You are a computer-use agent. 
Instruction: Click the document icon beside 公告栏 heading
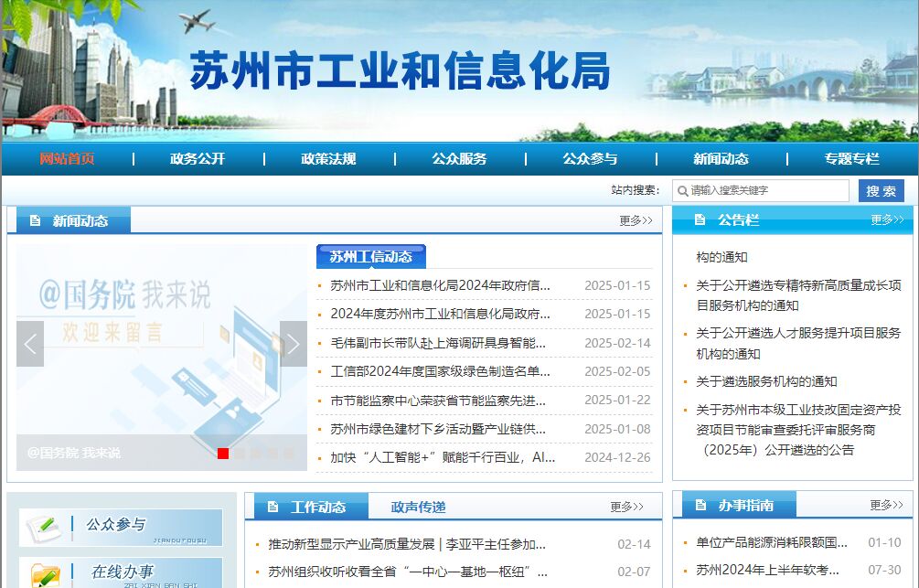[700, 219]
